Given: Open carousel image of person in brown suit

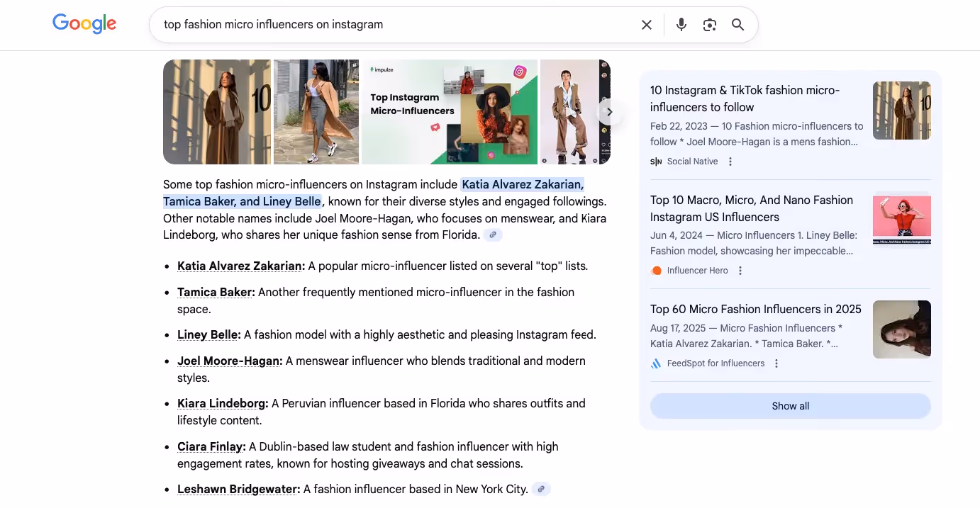Looking at the screenshot, I should tap(569, 112).
